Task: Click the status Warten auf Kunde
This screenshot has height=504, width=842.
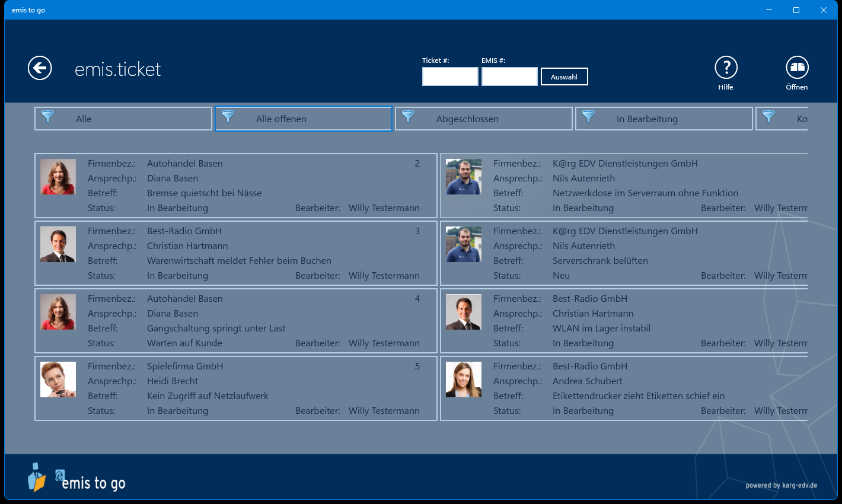Action: point(184,343)
